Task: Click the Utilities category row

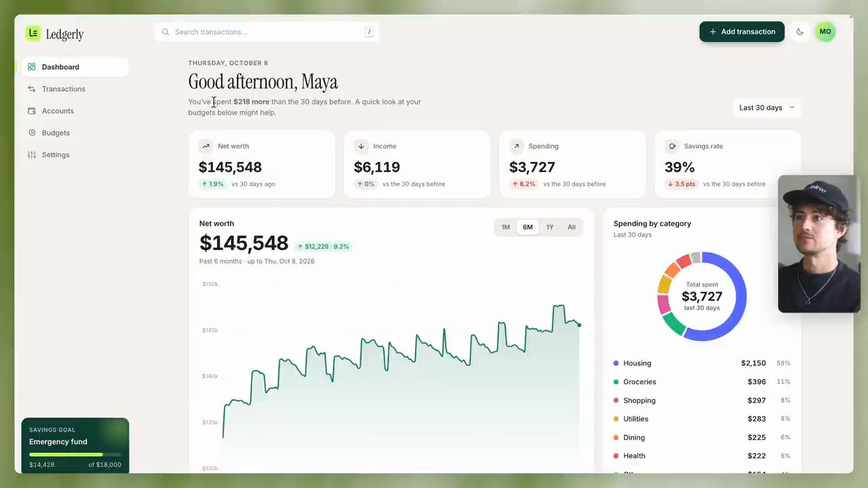Action: [702, 419]
